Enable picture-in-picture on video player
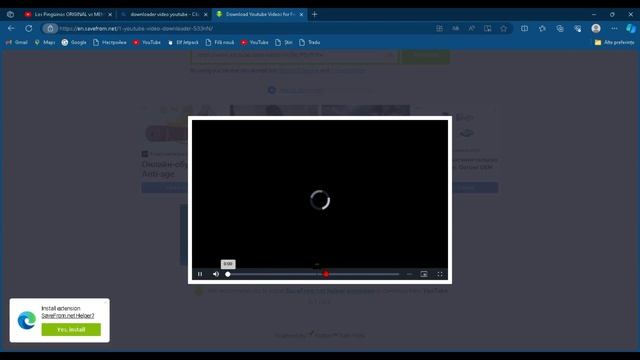 [x=424, y=274]
